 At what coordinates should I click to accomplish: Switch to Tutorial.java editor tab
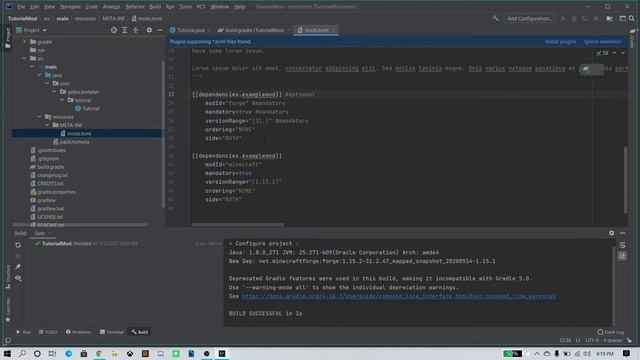click(x=188, y=30)
